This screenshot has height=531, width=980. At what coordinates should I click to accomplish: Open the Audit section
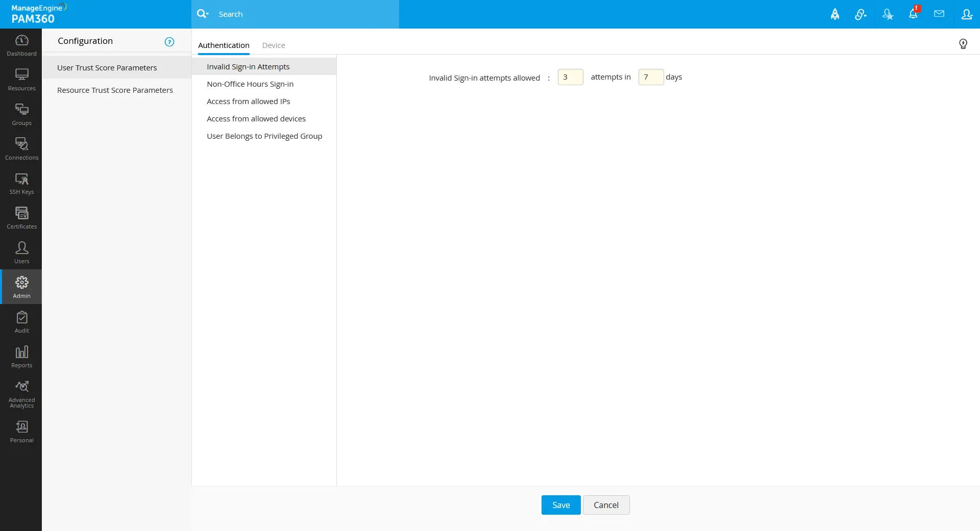[x=21, y=322]
